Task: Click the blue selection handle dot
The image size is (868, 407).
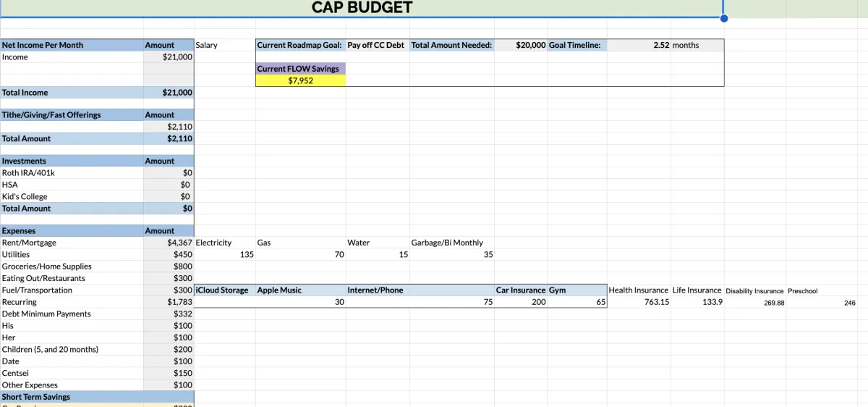Action: point(723,18)
